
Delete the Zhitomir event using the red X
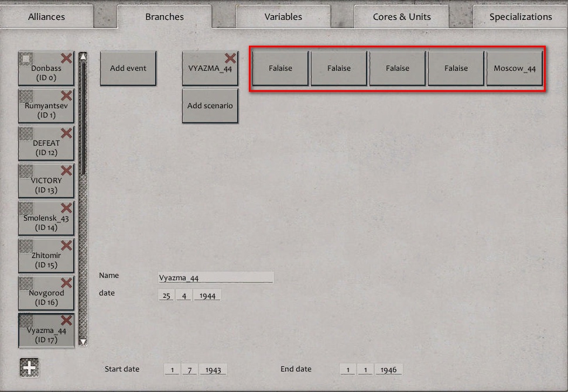point(66,245)
